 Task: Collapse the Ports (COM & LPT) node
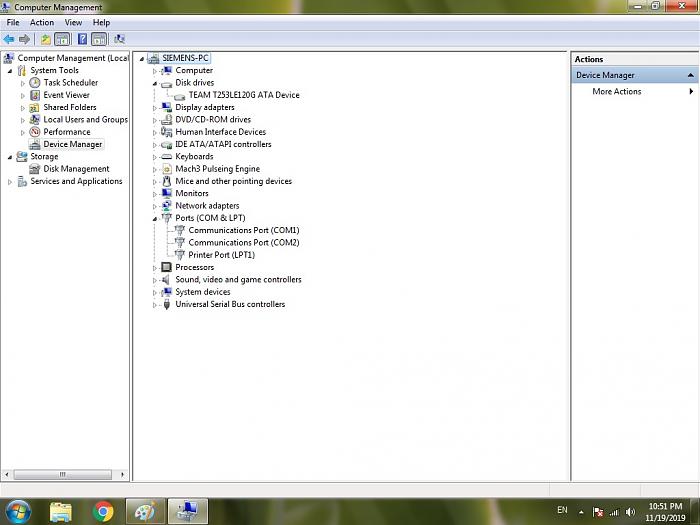pos(154,219)
